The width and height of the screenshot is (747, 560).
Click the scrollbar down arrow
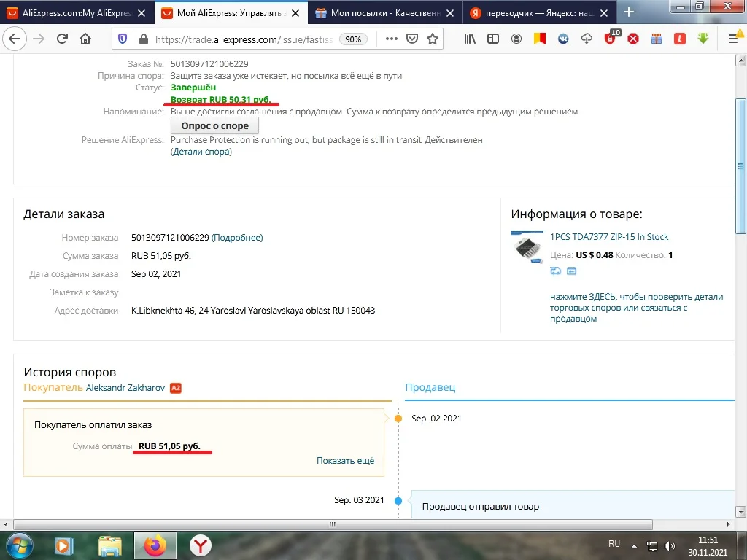coord(740,513)
